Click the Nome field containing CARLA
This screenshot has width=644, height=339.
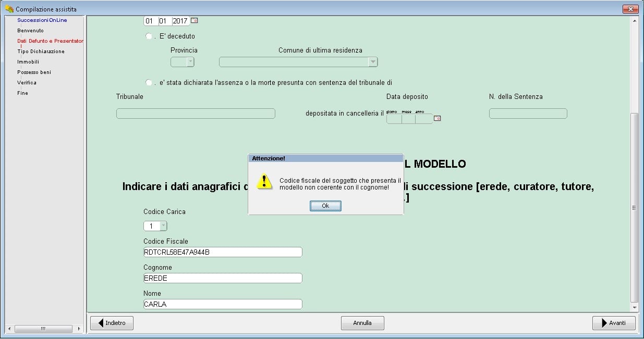[x=223, y=304]
